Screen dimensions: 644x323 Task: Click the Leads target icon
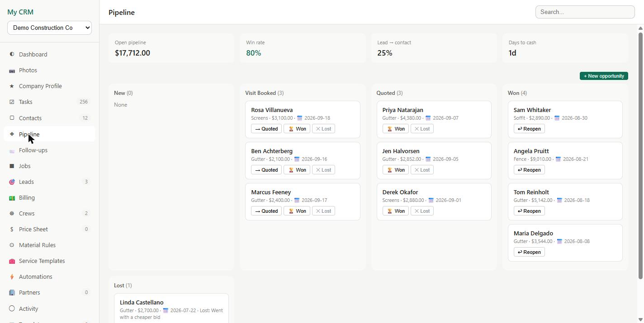pos(12,182)
